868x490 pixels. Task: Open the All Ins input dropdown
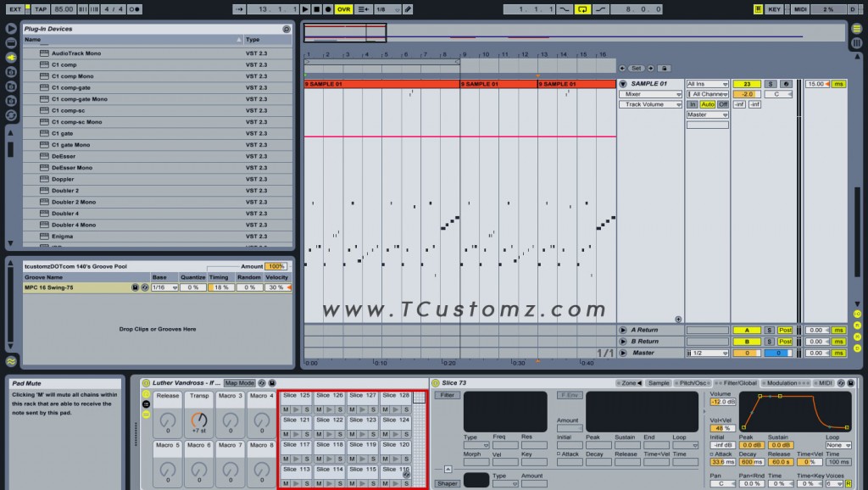[708, 84]
